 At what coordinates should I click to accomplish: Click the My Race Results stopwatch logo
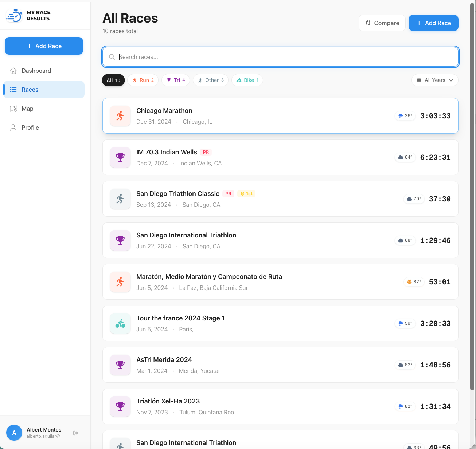pyautogui.click(x=14, y=15)
